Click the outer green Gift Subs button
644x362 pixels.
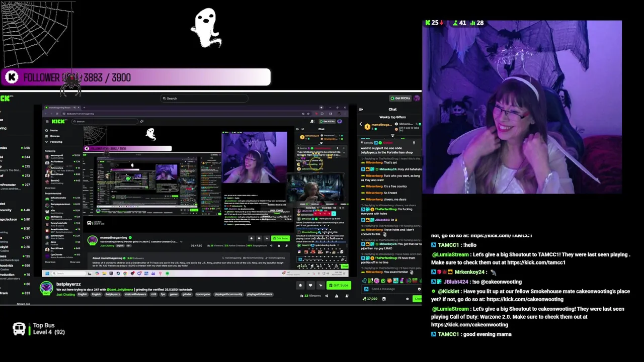tap(339, 285)
